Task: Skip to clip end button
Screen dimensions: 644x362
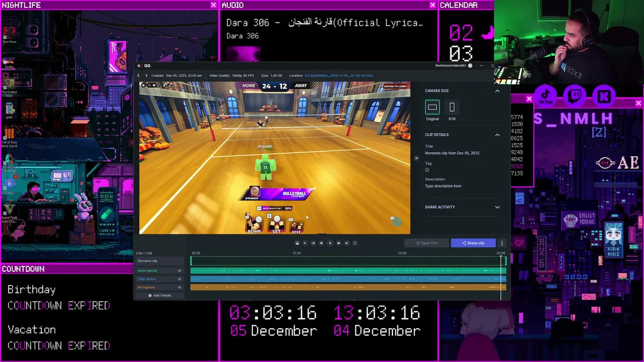Action: tap(347, 243)
